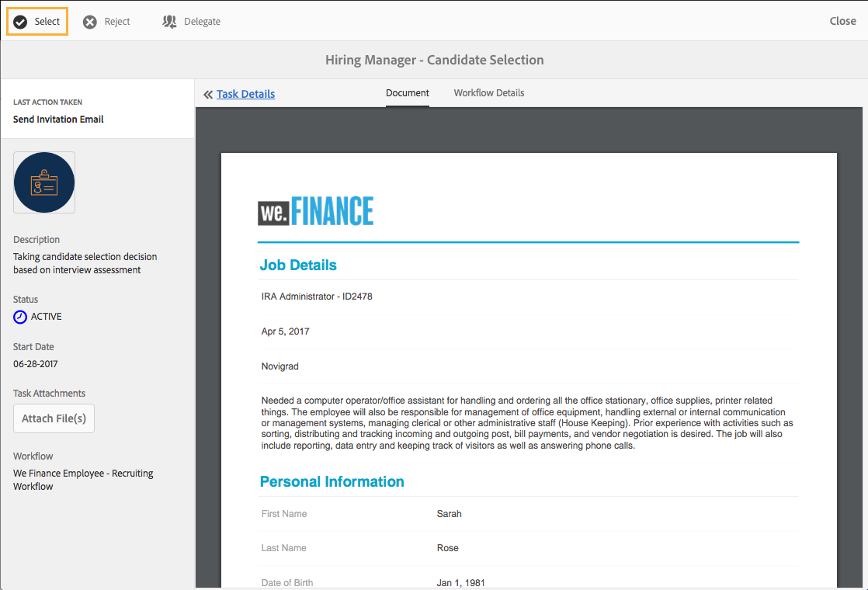This screenshot has height=590, width=868.
Task: Open the Task Details link
Action: (246, 94)
